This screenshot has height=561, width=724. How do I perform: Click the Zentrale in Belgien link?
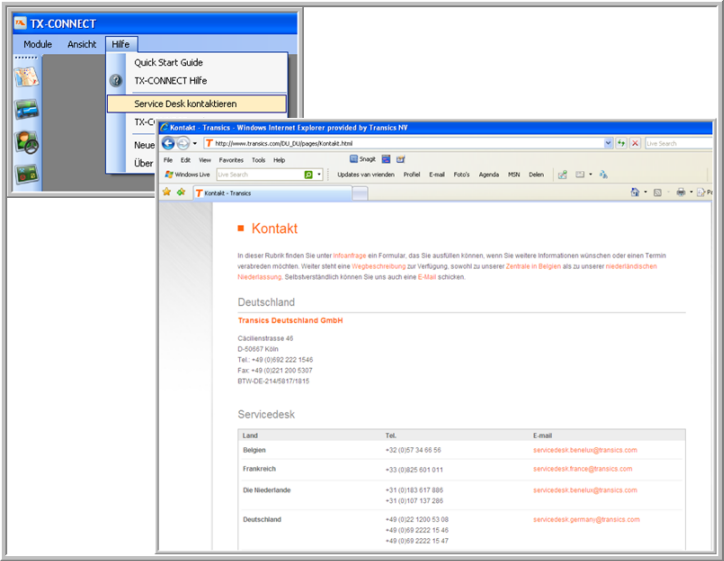coord(533,266)
